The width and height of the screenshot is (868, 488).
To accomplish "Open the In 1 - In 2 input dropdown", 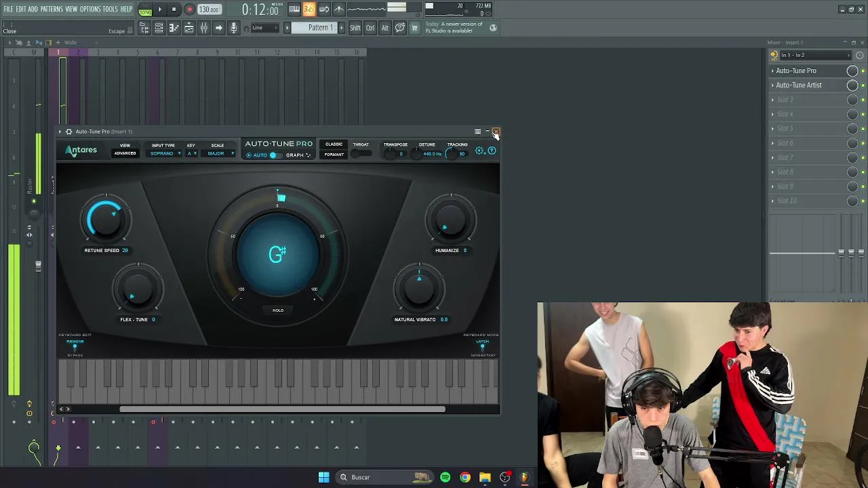I will coord(814,56).
